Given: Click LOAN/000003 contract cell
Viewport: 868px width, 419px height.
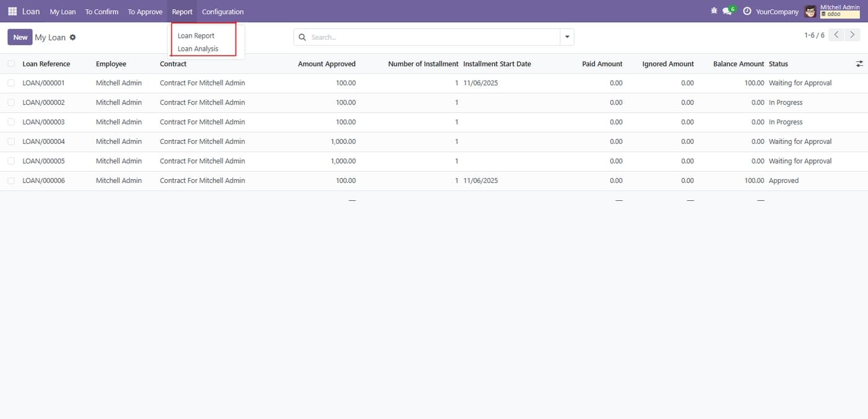Looking at the screenshot, I should click(x=202, y=122).
